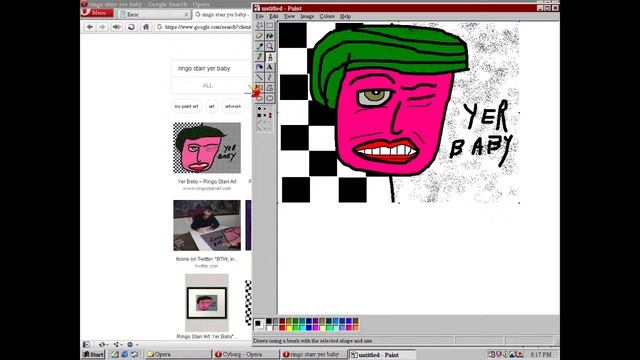Click the Opera address bar URL
The image size is (640, 360).
208,27
